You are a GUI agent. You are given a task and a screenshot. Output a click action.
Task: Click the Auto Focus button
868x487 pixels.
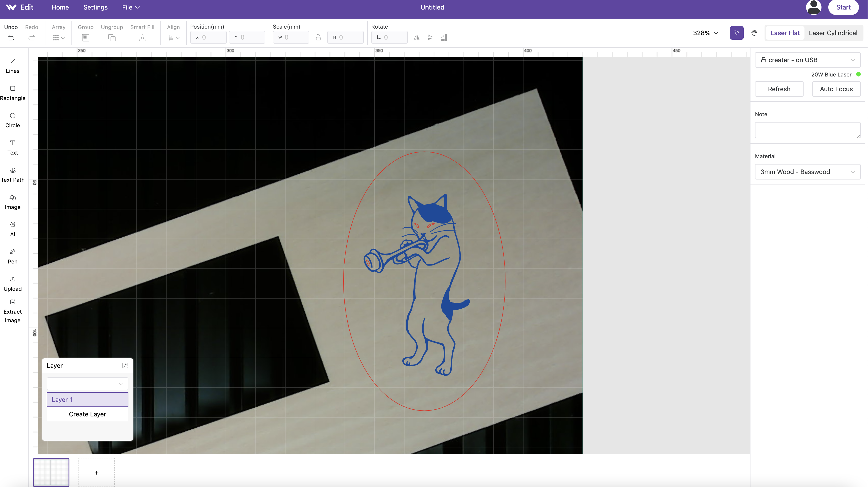point(836,89)
